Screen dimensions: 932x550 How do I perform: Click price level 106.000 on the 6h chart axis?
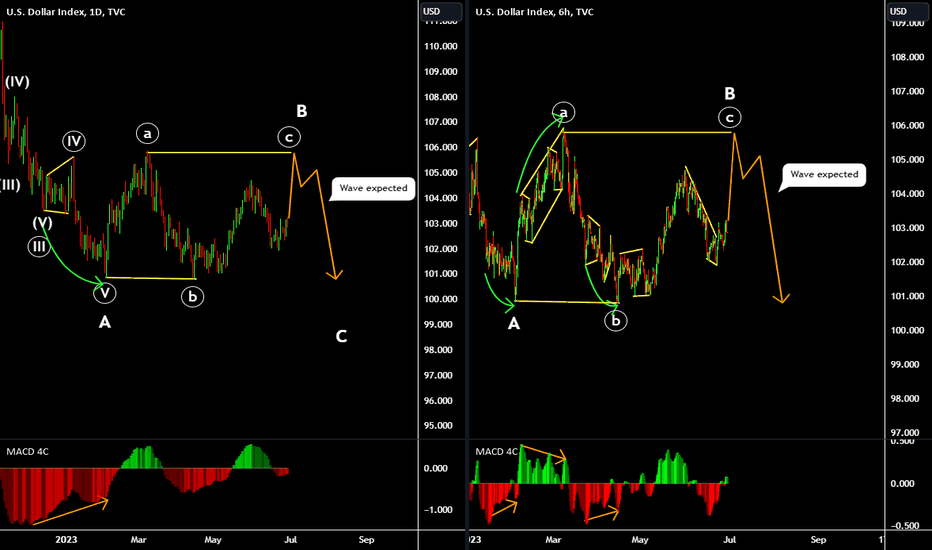click(908, 125)
